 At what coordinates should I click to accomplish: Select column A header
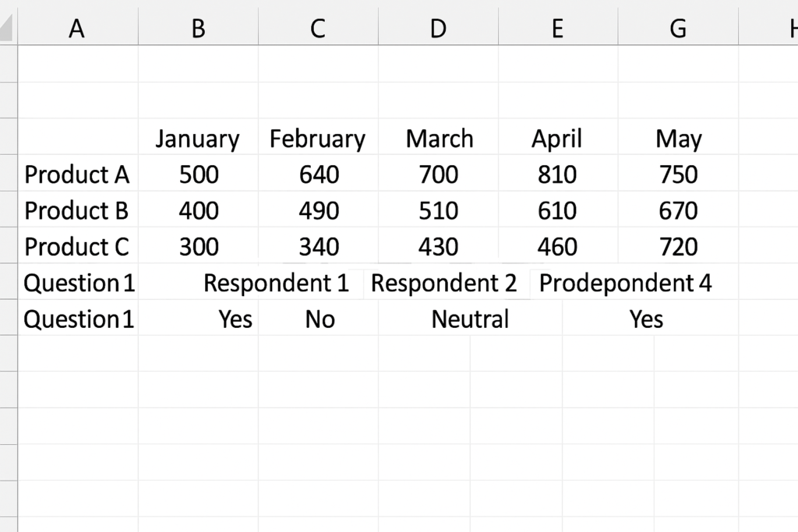click(78, 27)
